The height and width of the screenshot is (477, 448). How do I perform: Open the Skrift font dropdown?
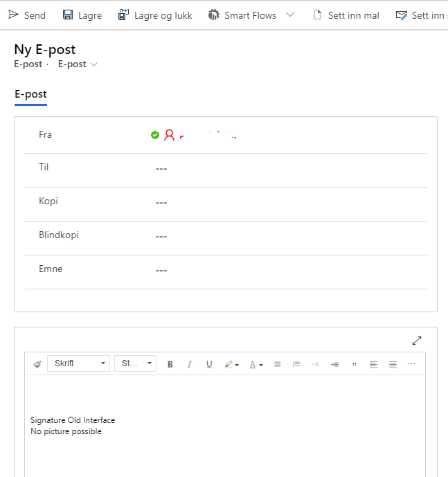[x=78, y=363]
